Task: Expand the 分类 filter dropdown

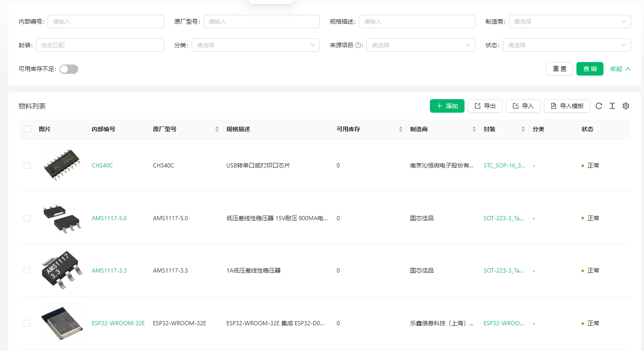Action: 255,45
